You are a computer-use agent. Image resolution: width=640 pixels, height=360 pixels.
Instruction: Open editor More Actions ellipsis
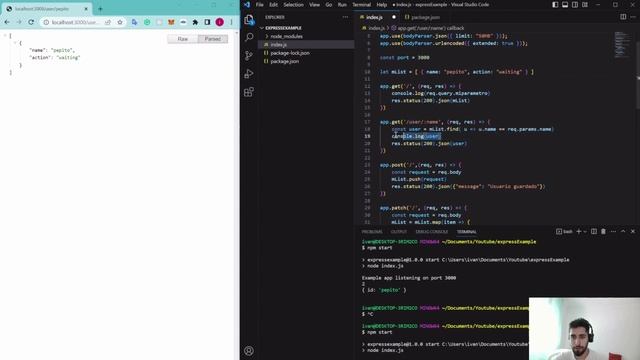click(x=633, y=17)
